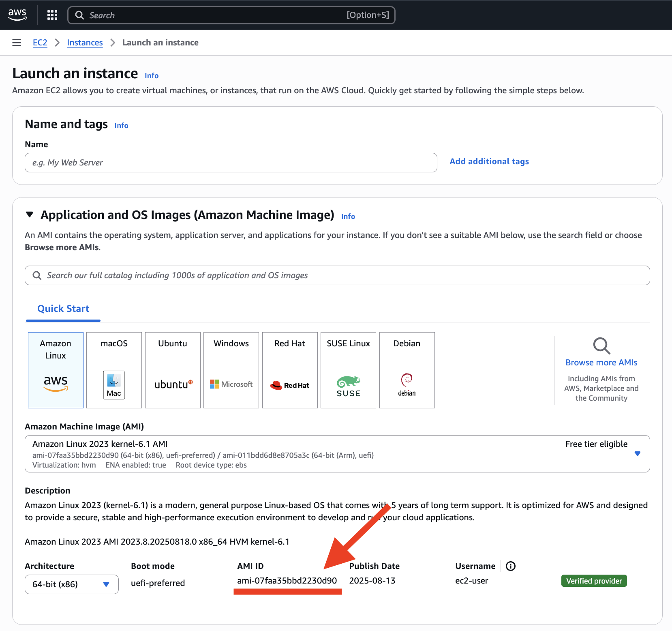This screenshot has height=631, width=672.
Task: Select the Amazon Linux AMI tile
Action: (56, 370)
